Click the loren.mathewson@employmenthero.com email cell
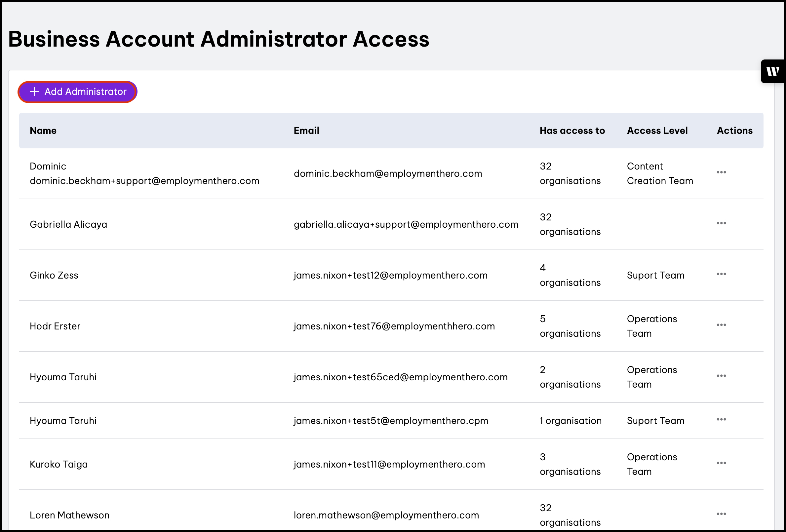Viewport: 786px width, 532px height. pos(386,515)
